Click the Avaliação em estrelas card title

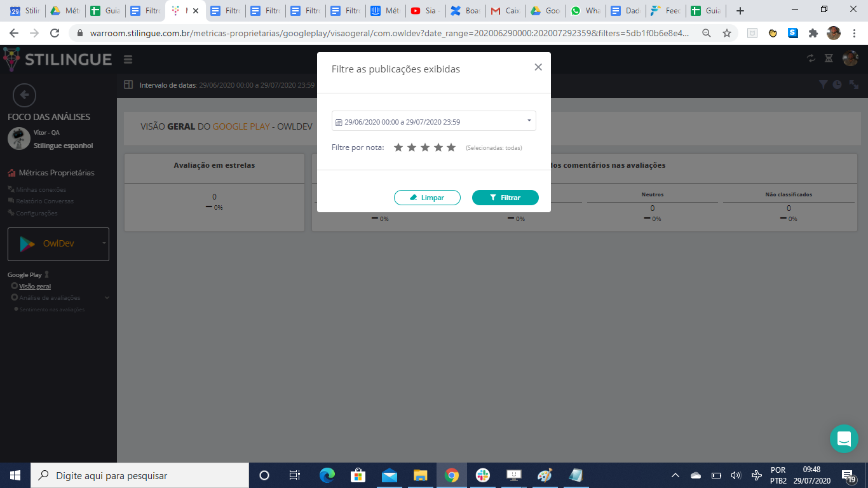point(214,165)
